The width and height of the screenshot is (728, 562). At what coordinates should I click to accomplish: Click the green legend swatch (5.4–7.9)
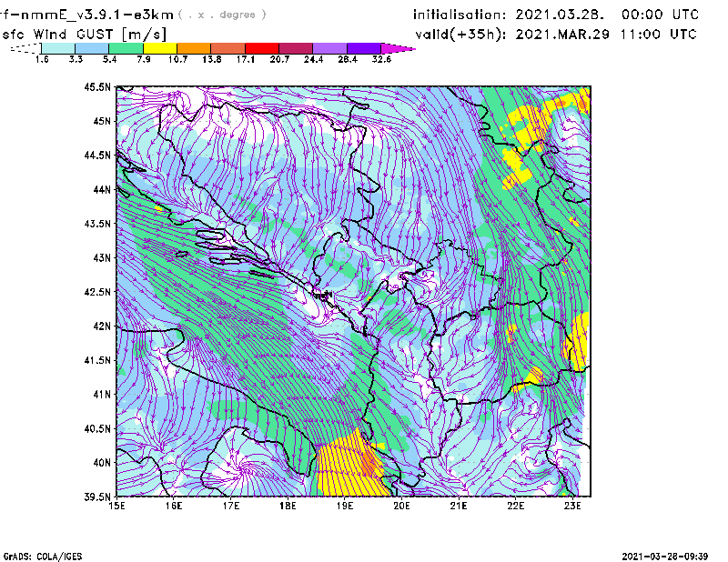(x=126, y=48)
